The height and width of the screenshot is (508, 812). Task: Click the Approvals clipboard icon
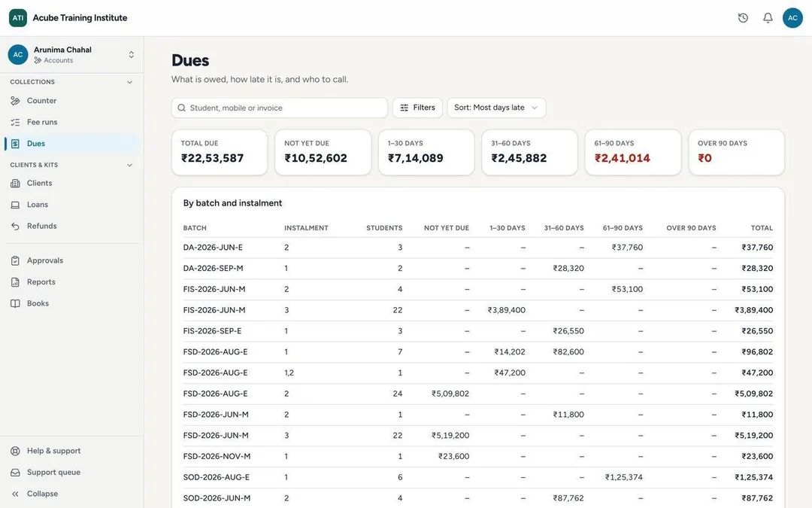pyautogui.click(x=15, y=260)
